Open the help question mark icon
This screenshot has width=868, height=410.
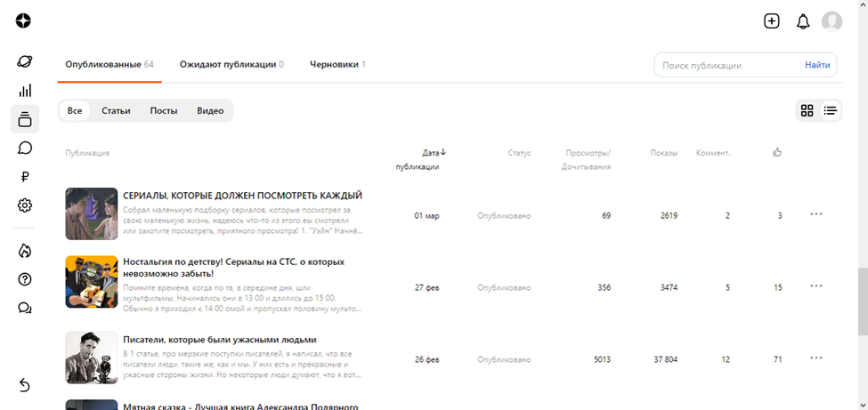tap(24, 279)
